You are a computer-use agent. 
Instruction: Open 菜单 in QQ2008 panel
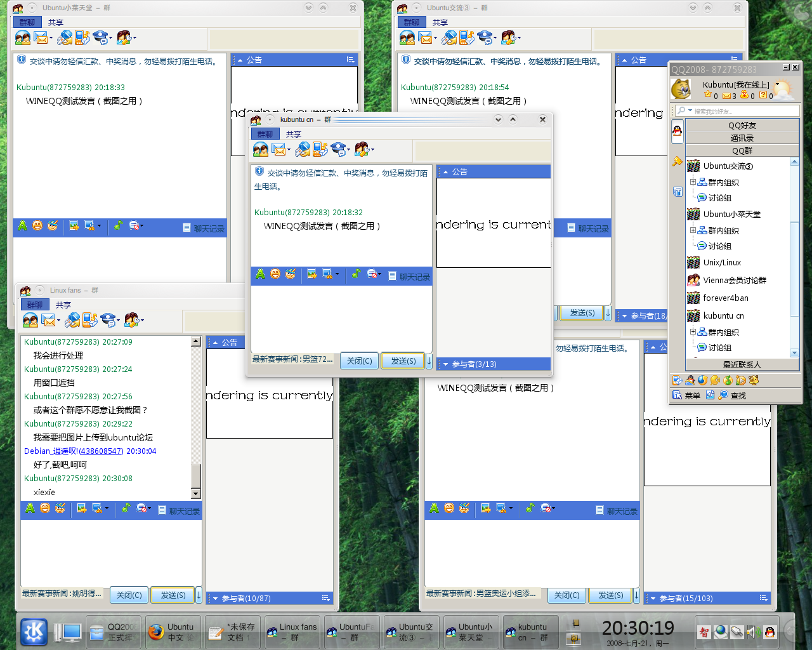686,395
